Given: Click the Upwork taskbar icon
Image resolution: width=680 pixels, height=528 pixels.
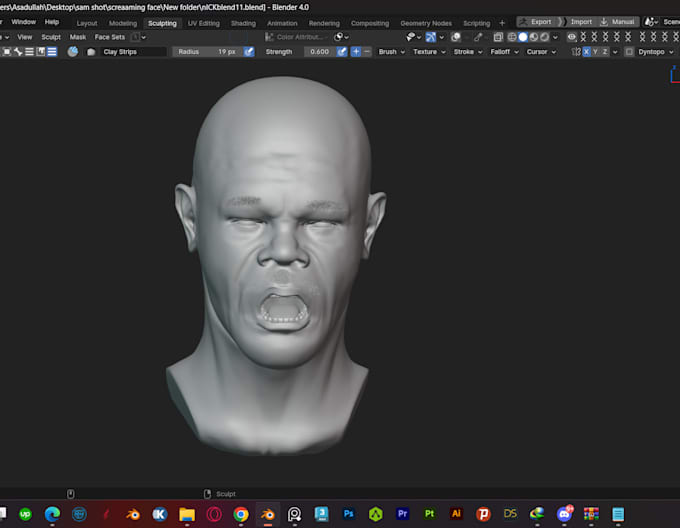Looking at the screenshot, I should pyautogui.click(x=26, y=514).
